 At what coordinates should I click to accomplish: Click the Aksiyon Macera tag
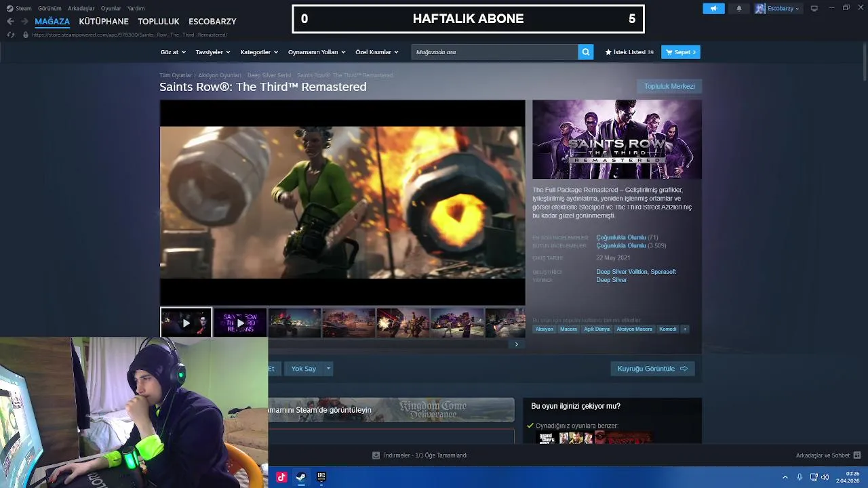pyautogui.click(x=634, y=329)
